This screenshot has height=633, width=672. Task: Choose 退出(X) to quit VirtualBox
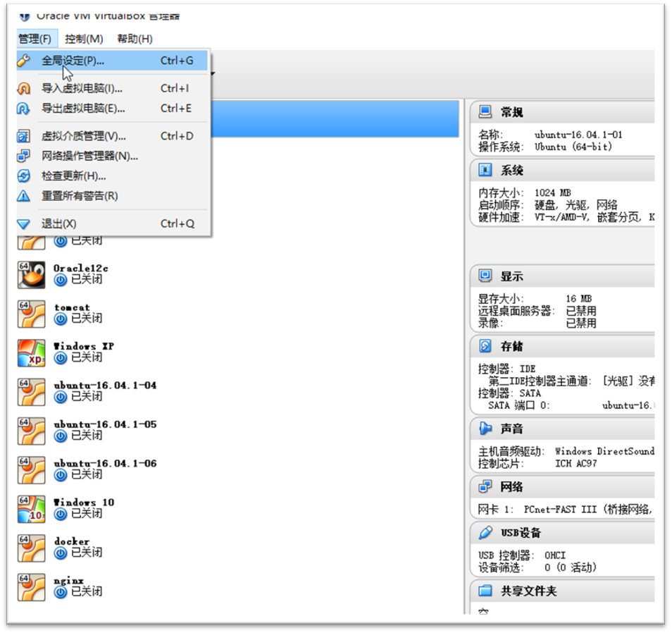click(x=112, y=223)
